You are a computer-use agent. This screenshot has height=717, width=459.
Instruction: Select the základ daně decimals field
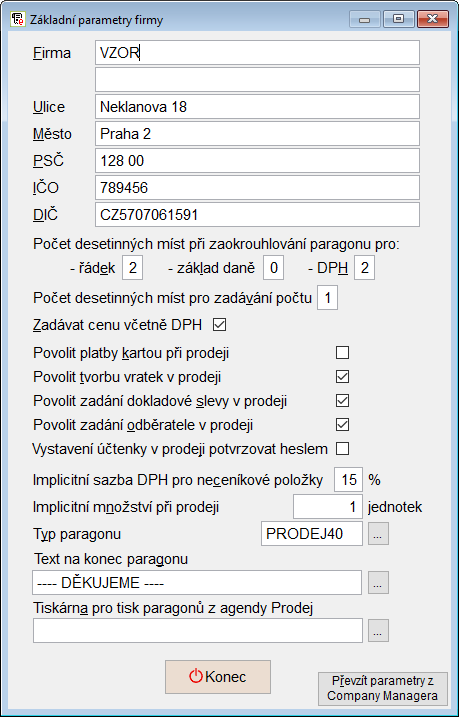point(273,268)
